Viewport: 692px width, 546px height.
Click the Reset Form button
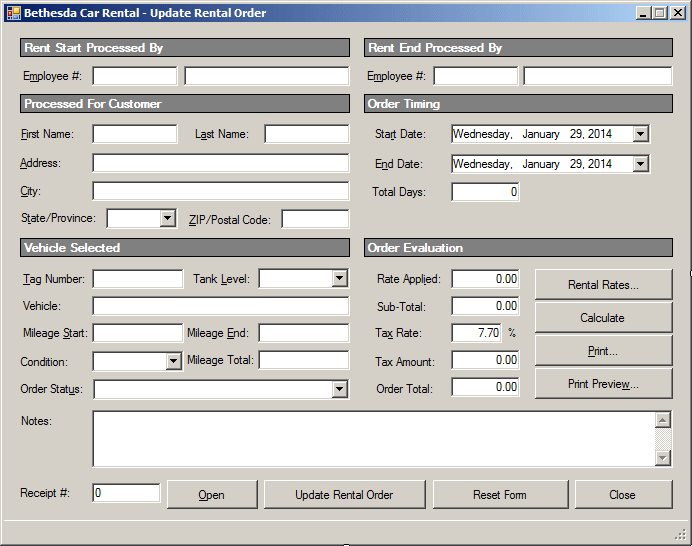coord(500,495)
